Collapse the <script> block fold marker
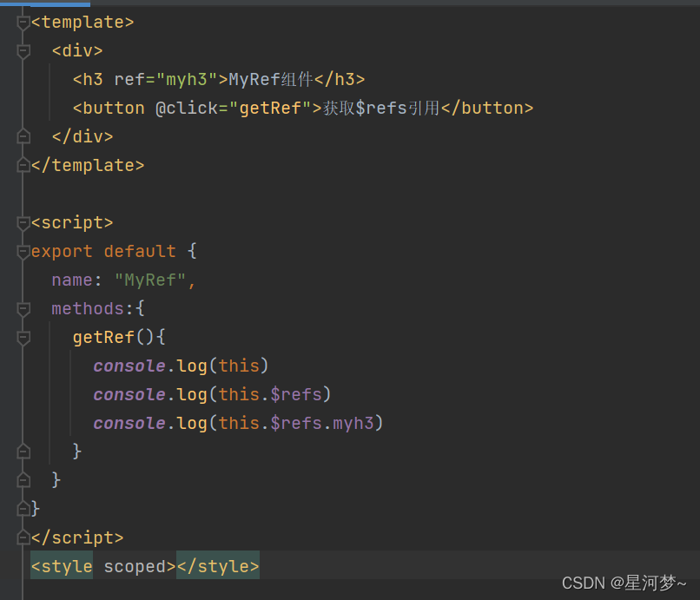The width and height of the screenshot is (700, 600). point(23,222)
